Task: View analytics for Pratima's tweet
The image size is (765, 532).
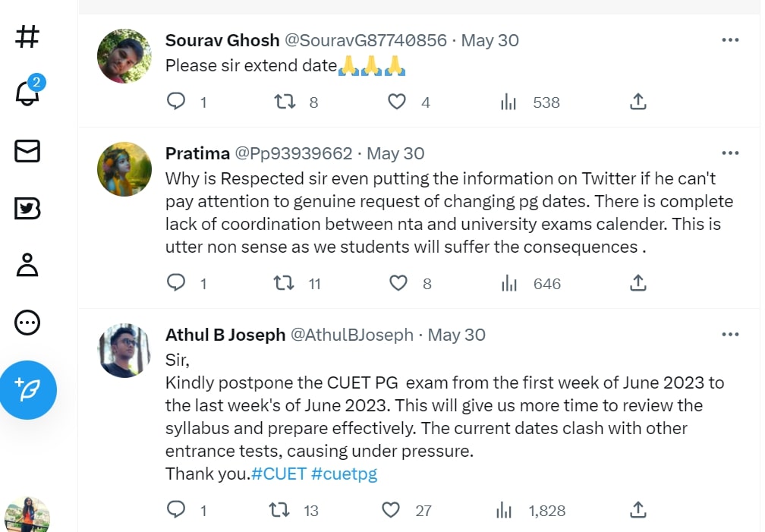Action: pyautogui.click(x=509, y=283)
